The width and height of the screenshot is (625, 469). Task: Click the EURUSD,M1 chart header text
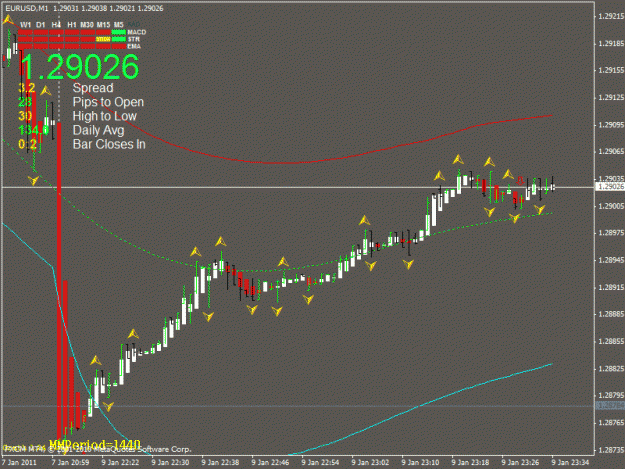point(27,8)
